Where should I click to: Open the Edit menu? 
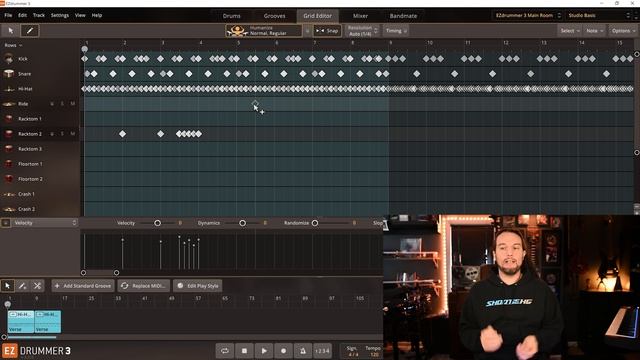tap(22, 15)
